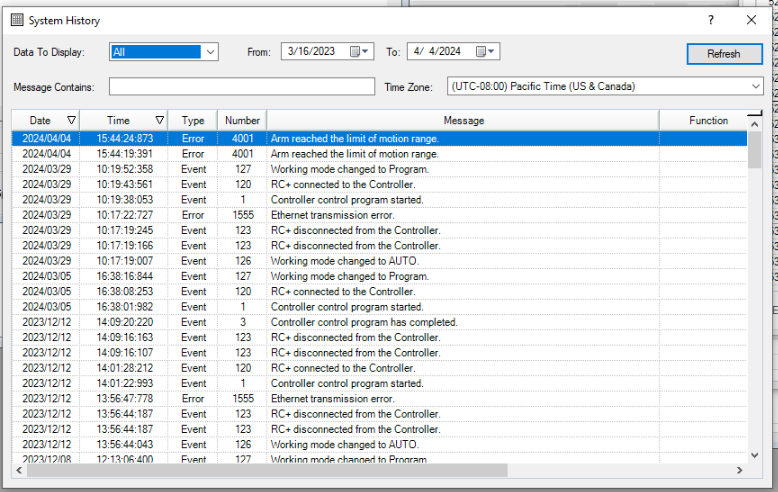The height and width of the screenshot is (492, 778).
Task: Select the row with time 14:01:28:212
Action: click(x=380, y=368)
